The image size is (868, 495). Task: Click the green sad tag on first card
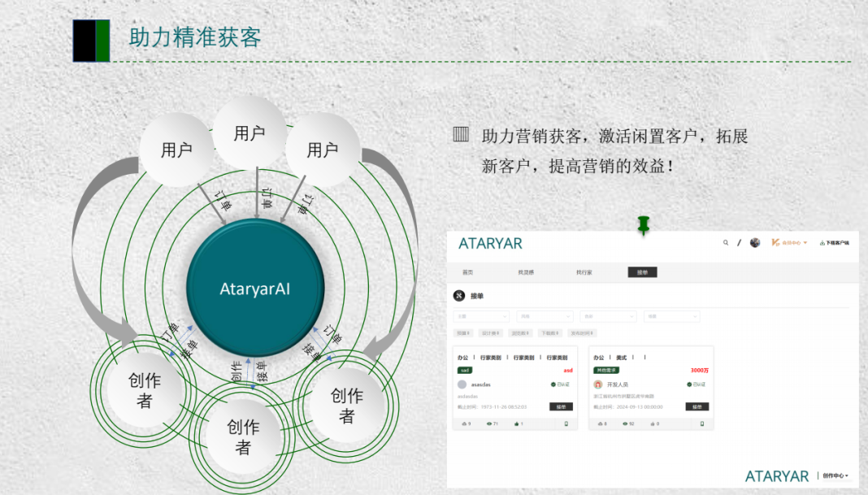pos(464,371)
